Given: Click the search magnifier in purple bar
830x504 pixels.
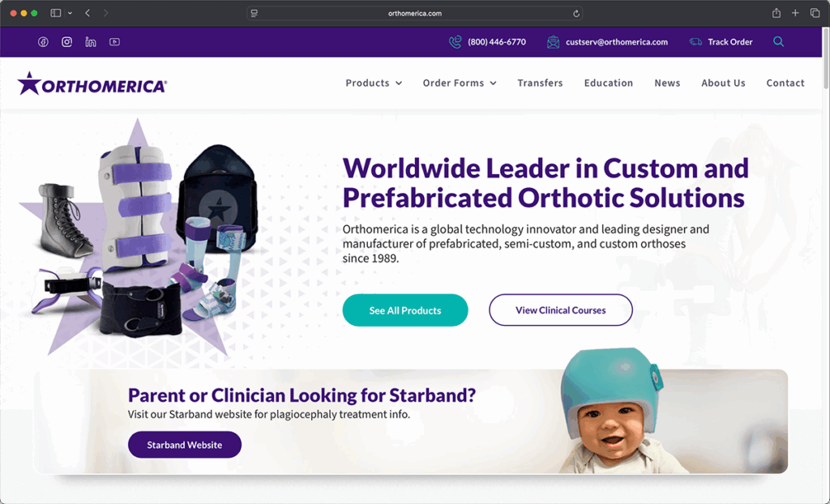Looking at the screenshot, I should (778, 42).
